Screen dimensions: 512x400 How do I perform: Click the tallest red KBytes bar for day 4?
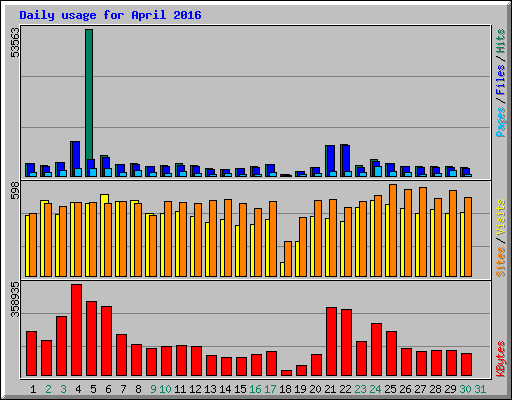(x=76, y=330)
